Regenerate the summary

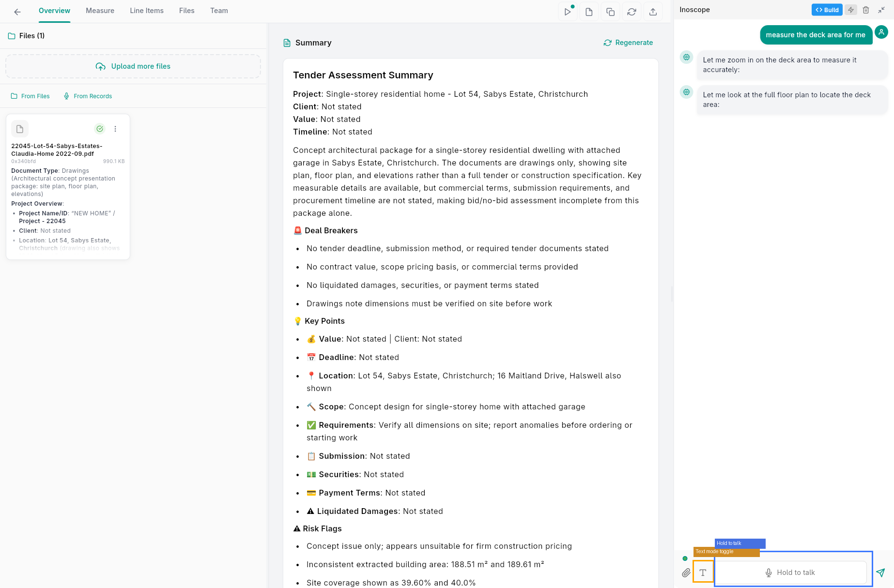[628, 43]
